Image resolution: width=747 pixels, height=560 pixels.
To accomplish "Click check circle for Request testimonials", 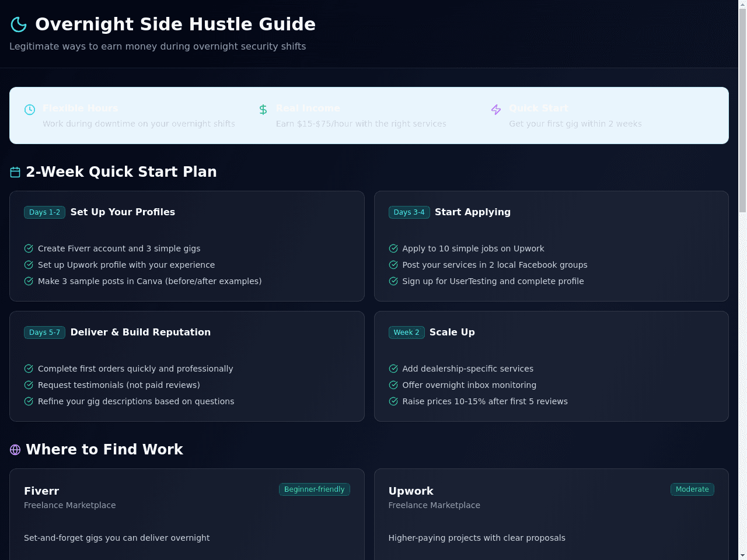I will [x=29, y=385].
